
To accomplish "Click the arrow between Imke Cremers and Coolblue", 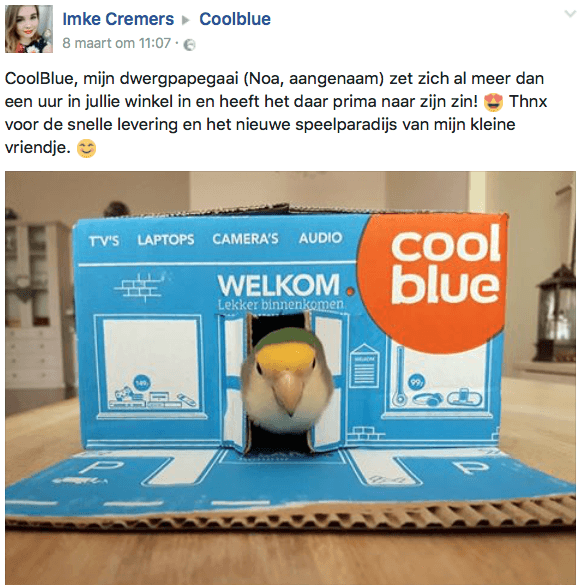I will [x=185, y=20].
